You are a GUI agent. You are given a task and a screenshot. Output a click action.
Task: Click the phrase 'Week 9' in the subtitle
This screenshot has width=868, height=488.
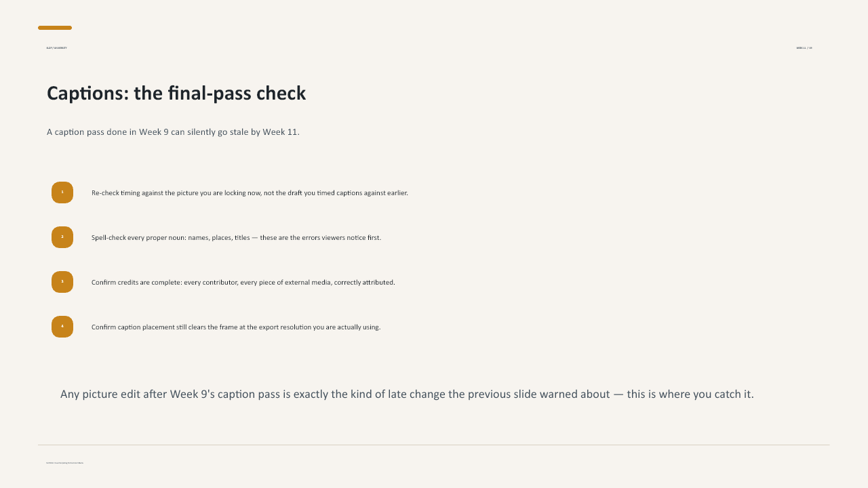[x=154, y=132]
